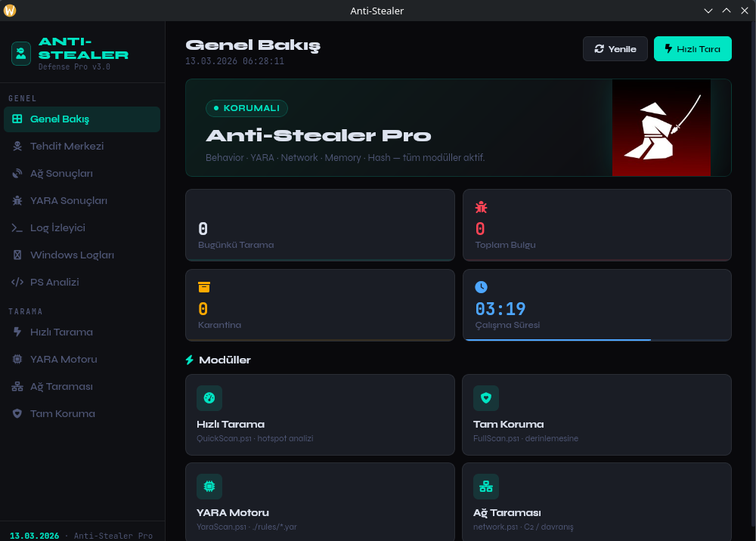The height and width of the screenshot is (541, 756).
Task: Click the Tam Koruma module shield icon
Action: coord(486,398)
